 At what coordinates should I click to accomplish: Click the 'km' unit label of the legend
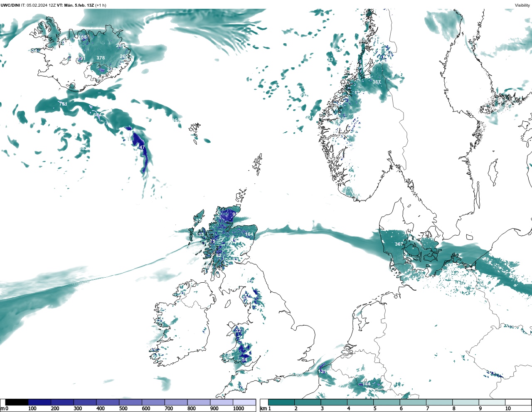click(263, 409)
